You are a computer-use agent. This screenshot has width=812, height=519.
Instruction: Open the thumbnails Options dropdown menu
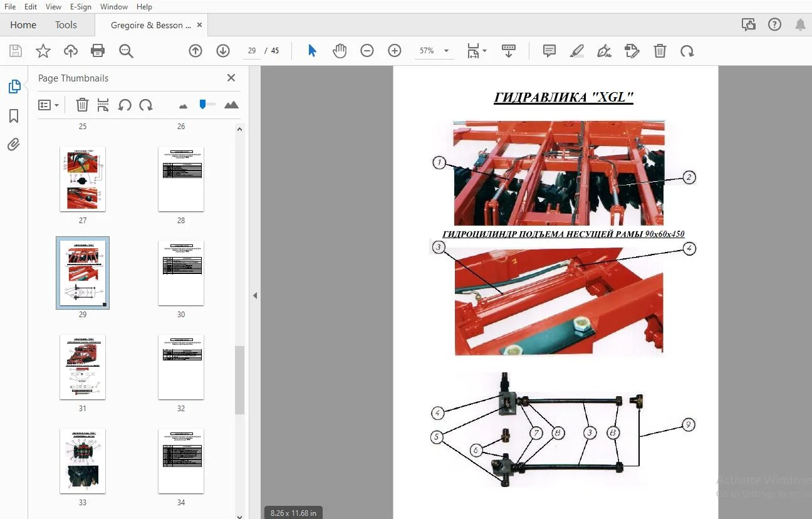(48, 105)
